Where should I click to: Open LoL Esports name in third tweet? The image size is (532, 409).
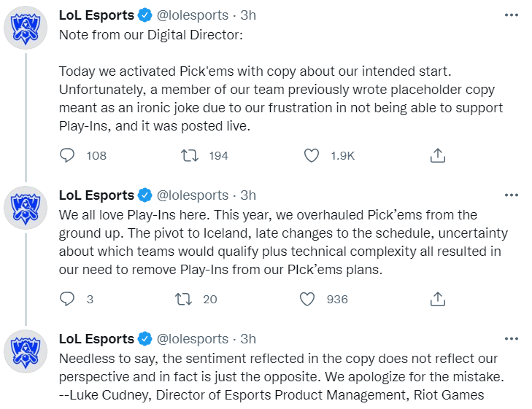coord(96,339)
